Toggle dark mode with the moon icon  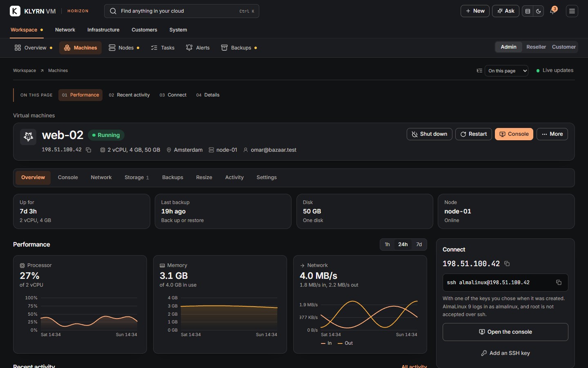click(x=539, y=11)
